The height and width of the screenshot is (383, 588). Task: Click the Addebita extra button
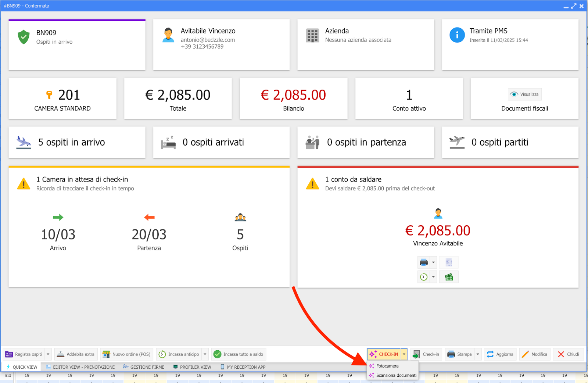point(76,354)
